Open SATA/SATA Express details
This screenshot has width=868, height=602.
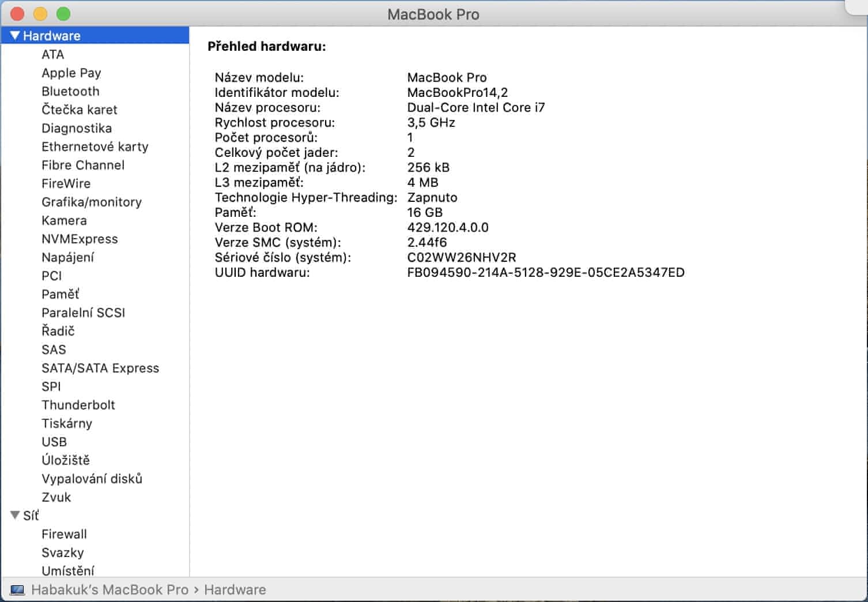pos(100,368)
